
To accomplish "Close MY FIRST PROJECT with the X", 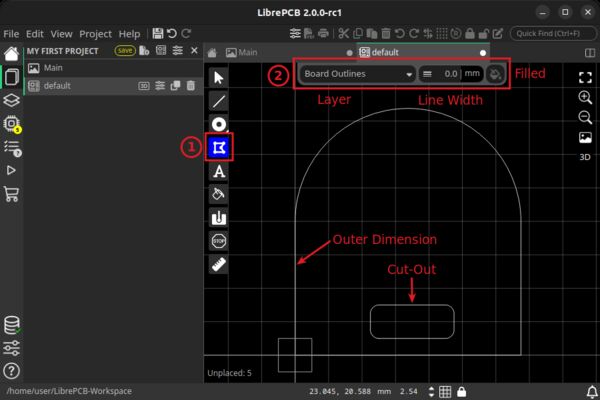I will 194,51.
